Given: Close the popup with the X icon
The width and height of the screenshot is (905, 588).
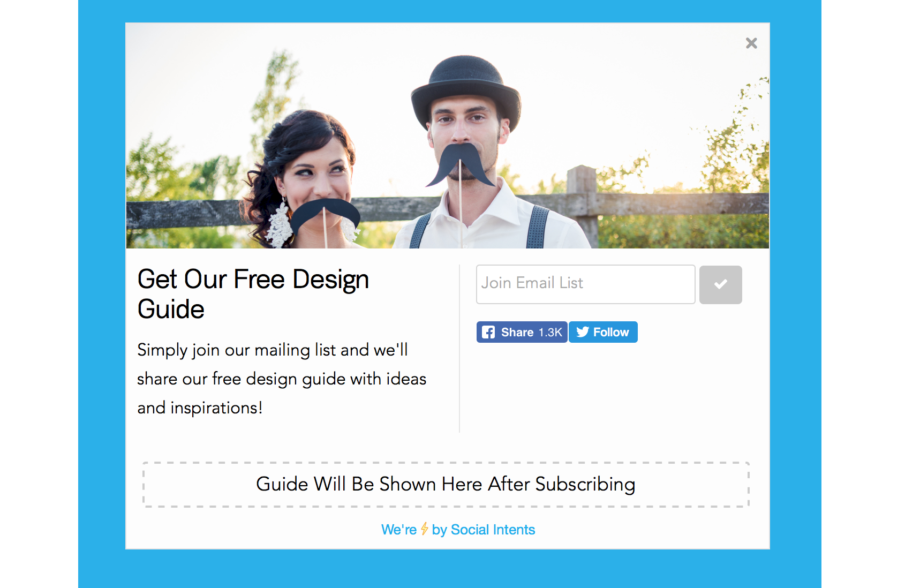Looking at the screenshot, I should click(751, 43).
